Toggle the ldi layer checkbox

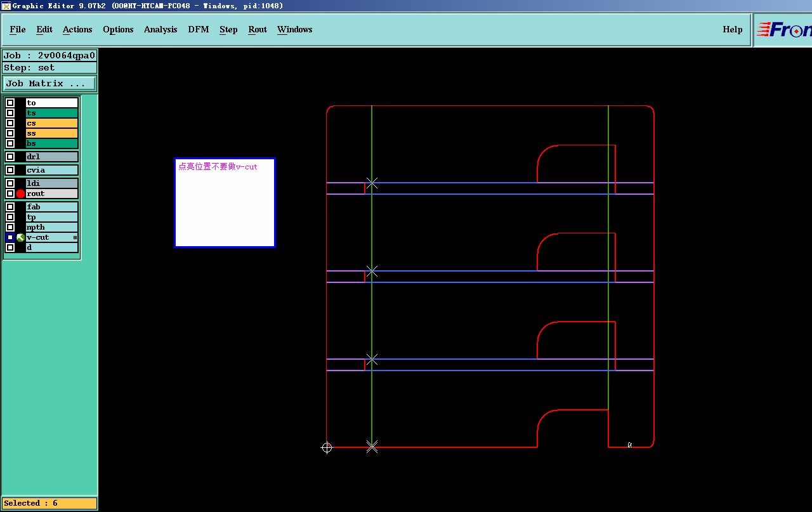(x=10, y=183)
